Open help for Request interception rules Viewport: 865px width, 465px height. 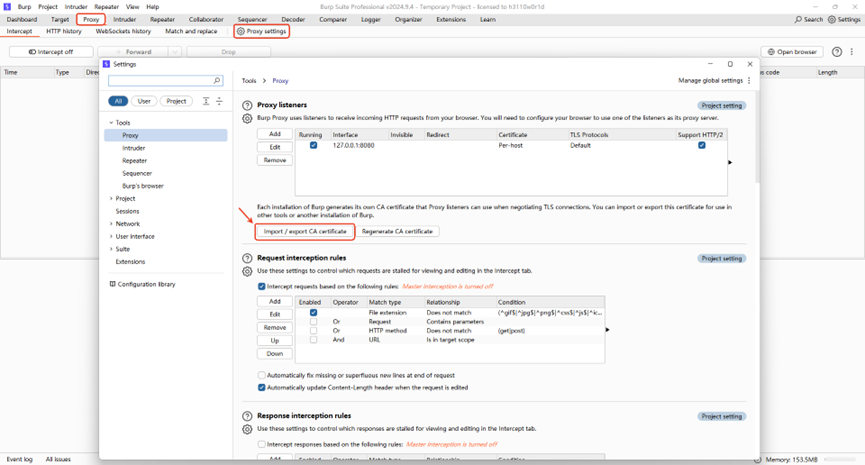pos(247,258)
